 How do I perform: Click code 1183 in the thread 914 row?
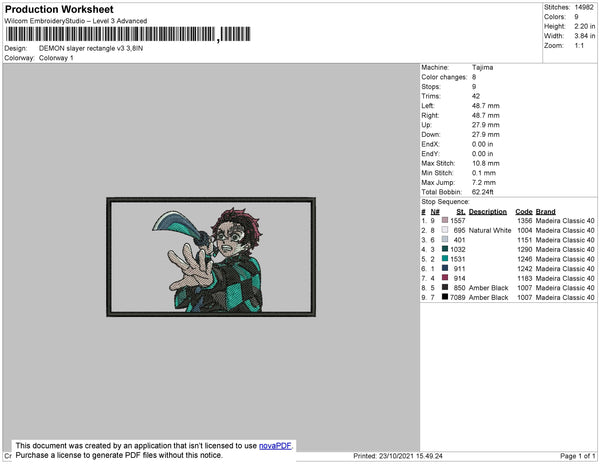pyautogui.click(x=525, y=278)
